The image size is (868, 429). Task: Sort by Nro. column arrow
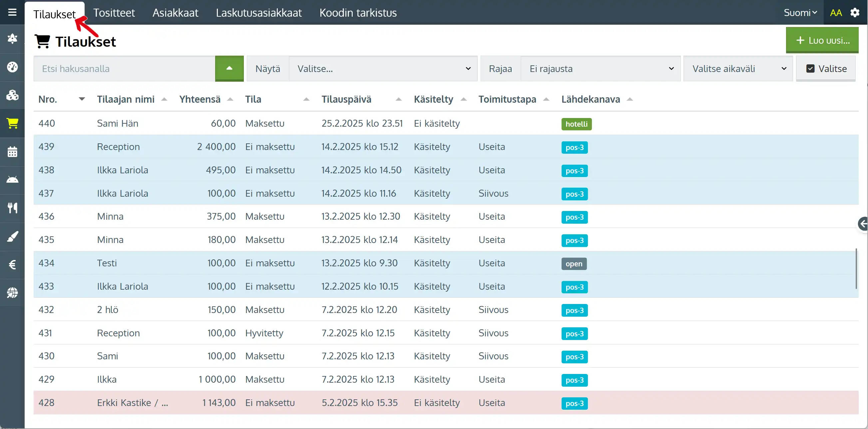(82, 99)
